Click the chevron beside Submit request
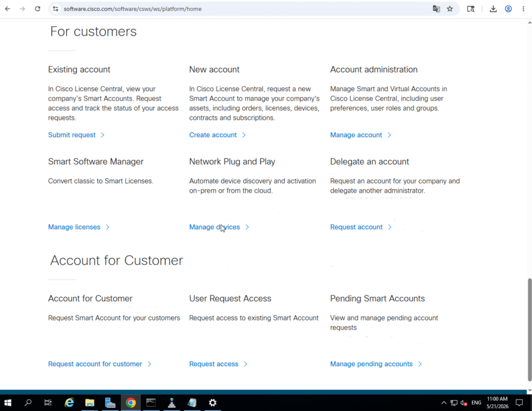This screenshot has height=411, width=532. tap(103, 135)
